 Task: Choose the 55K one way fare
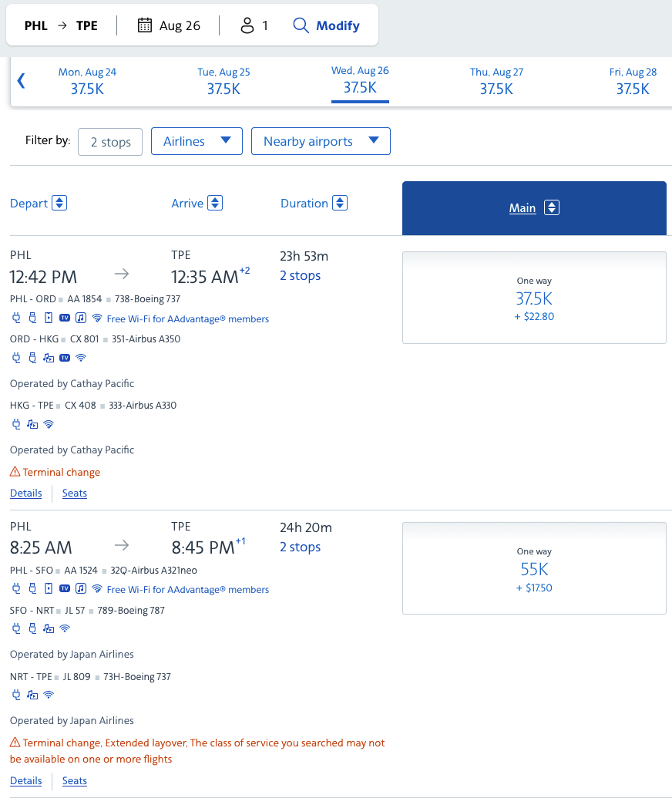pyautogui.click(x=534, y=568)
